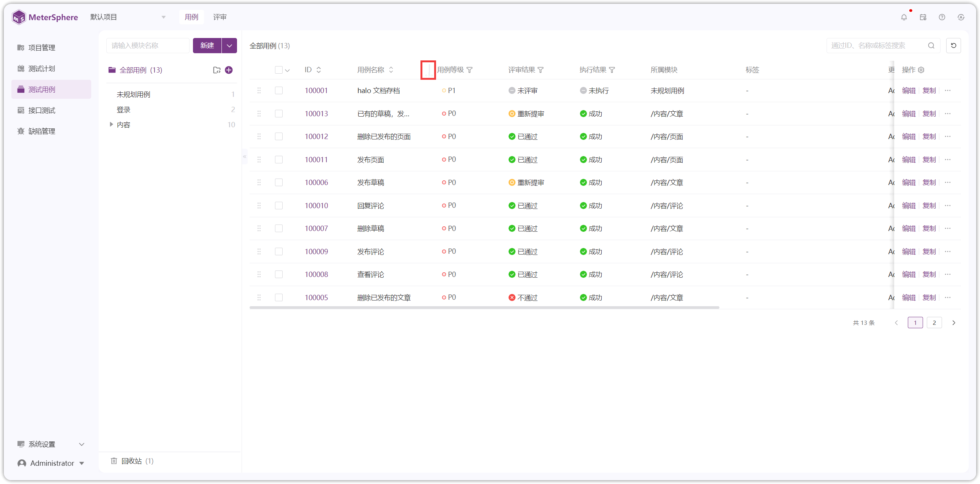Open more actions for case 100005
The image size is (980, 484).
click(x=948, y=297)
